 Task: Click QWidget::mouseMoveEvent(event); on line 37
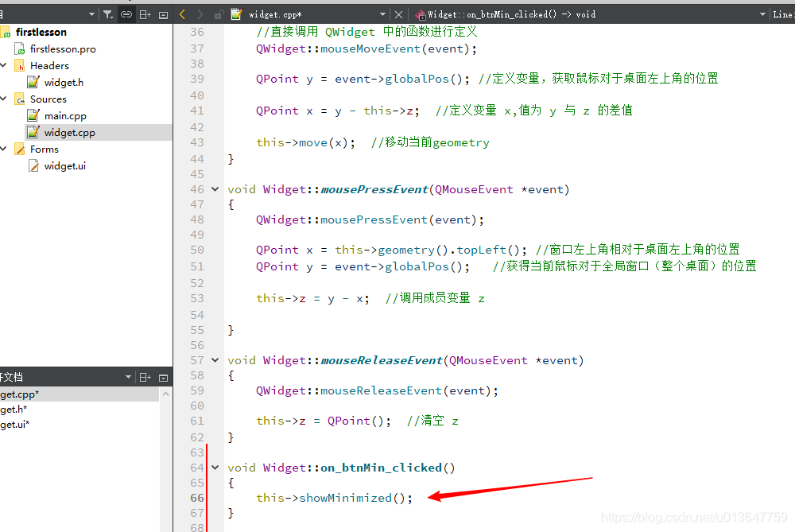[366, 49]
